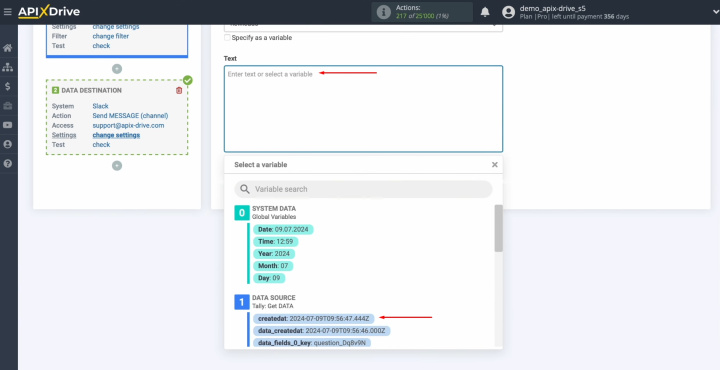This screenshot has width=720, height=370.
Task: Open the help question mark icon
Action: click(7, 163)
